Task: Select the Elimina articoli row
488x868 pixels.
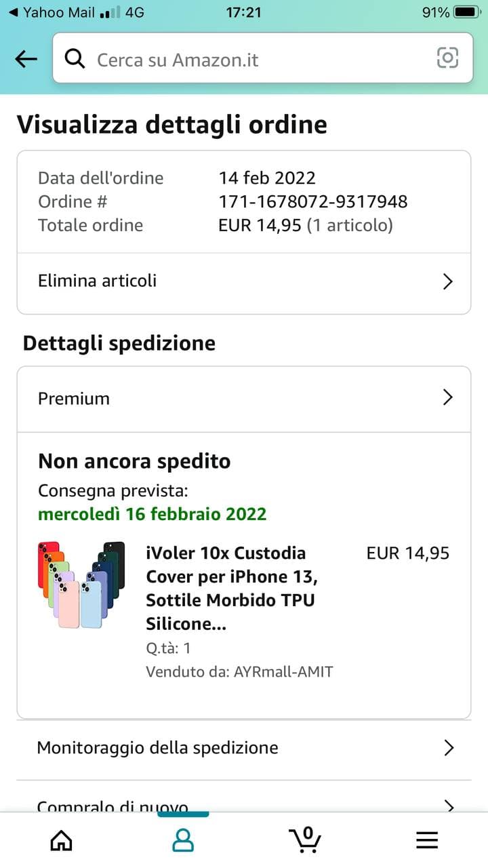Action: [x=203, y=281]
